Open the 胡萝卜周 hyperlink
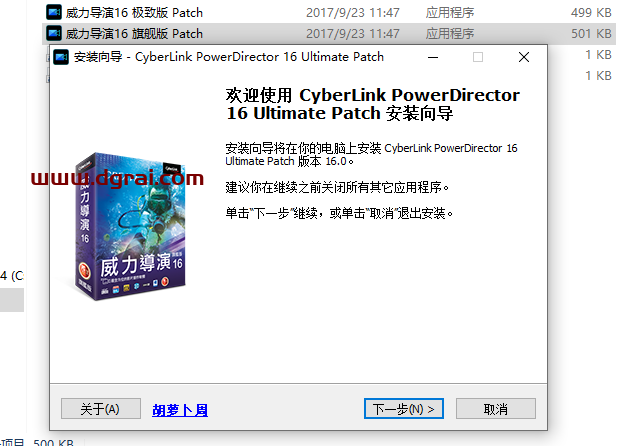Screen dimensions: 642x446 click(180, 410)
